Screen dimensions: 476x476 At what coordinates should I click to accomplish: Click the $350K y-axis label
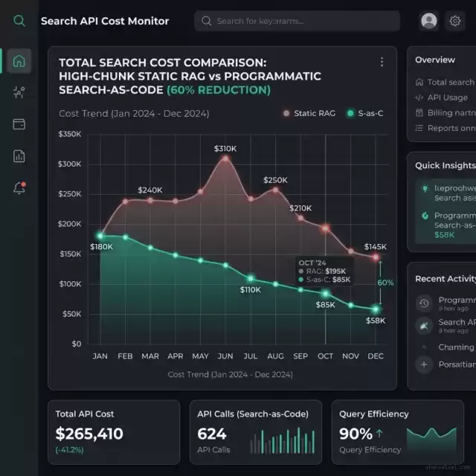(70, 134)
